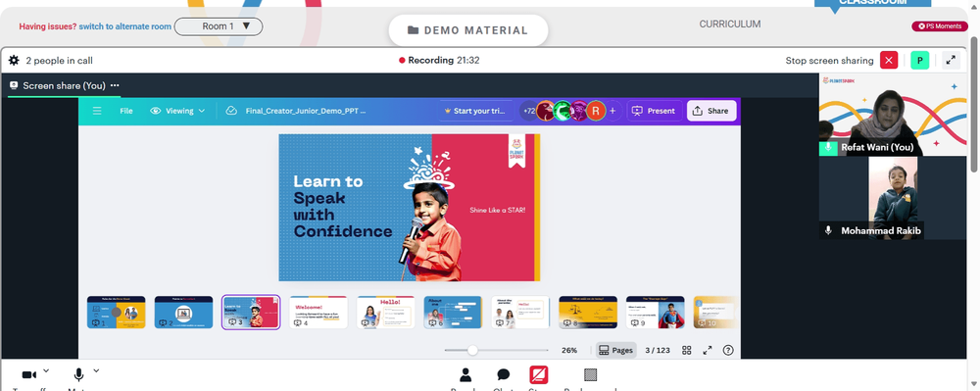Toggle camera with video camera icon
This screenshot has height=391, width=980.
coord(29,374)
